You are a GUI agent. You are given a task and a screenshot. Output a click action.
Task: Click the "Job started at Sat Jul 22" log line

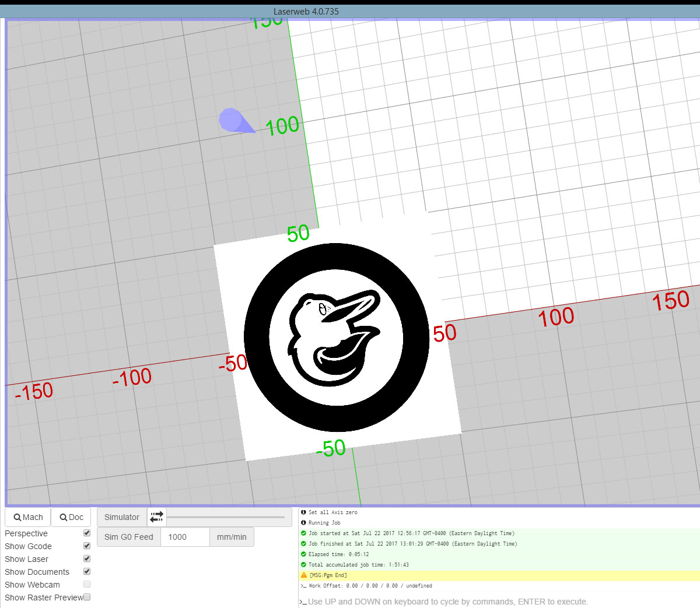pos(411,533)
